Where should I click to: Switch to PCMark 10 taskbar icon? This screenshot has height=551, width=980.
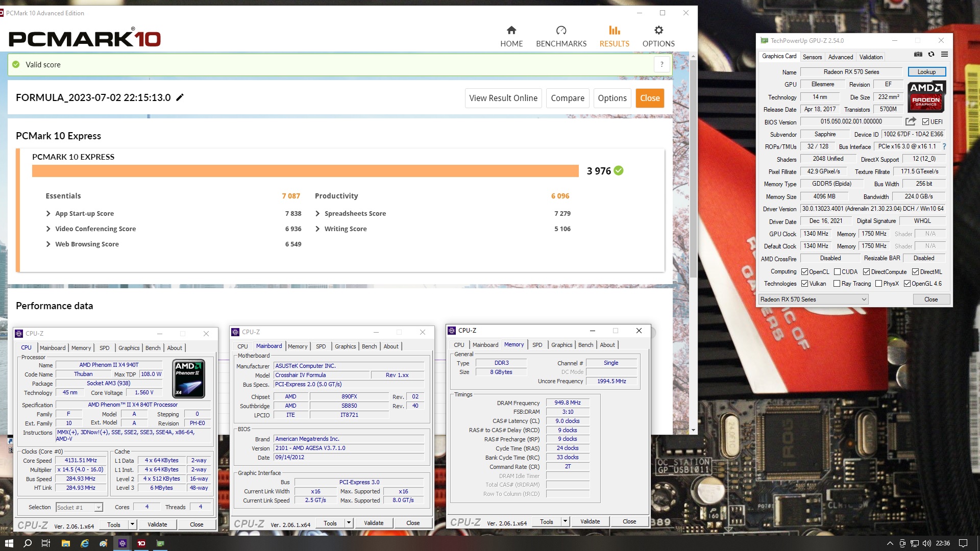click(x=141, y=543)
